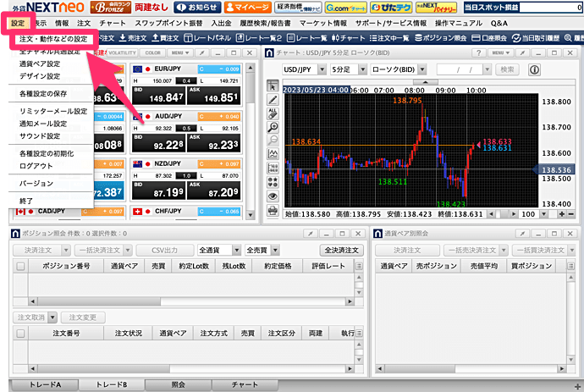Screen dimensions: 584x392
Task: Open the 100 bar count dropdown
Action: pyautogui.click(x=543, y=214)
